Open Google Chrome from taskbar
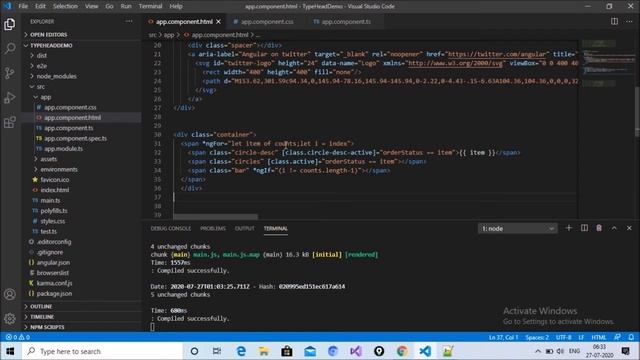 [402, 351]
